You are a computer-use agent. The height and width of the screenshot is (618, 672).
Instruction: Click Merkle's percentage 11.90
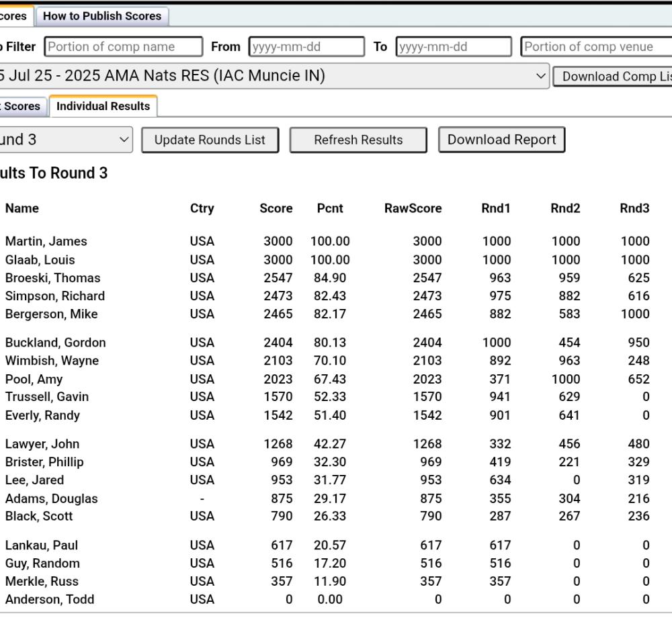pos(330,581)
